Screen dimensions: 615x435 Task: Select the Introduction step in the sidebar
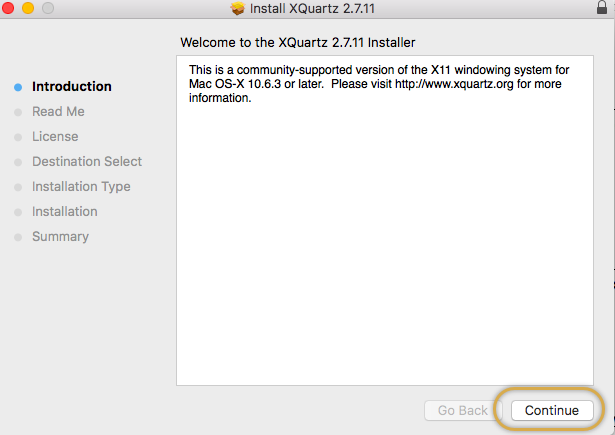tap(72, 87)
